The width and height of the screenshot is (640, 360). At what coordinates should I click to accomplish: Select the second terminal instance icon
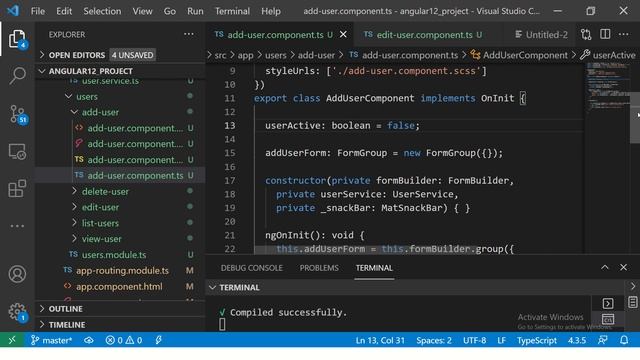tap(608, 319)
